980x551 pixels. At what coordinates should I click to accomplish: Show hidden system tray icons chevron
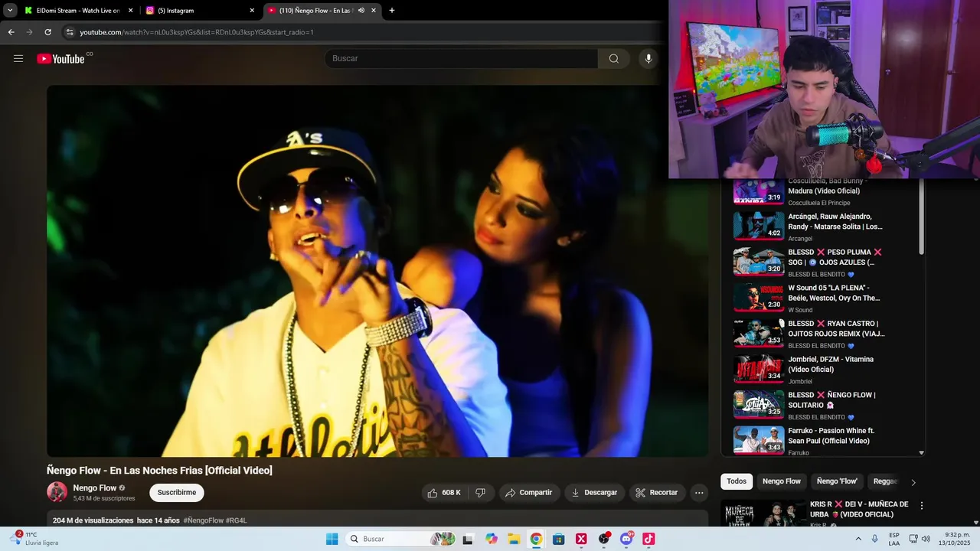tap(858, 539)
